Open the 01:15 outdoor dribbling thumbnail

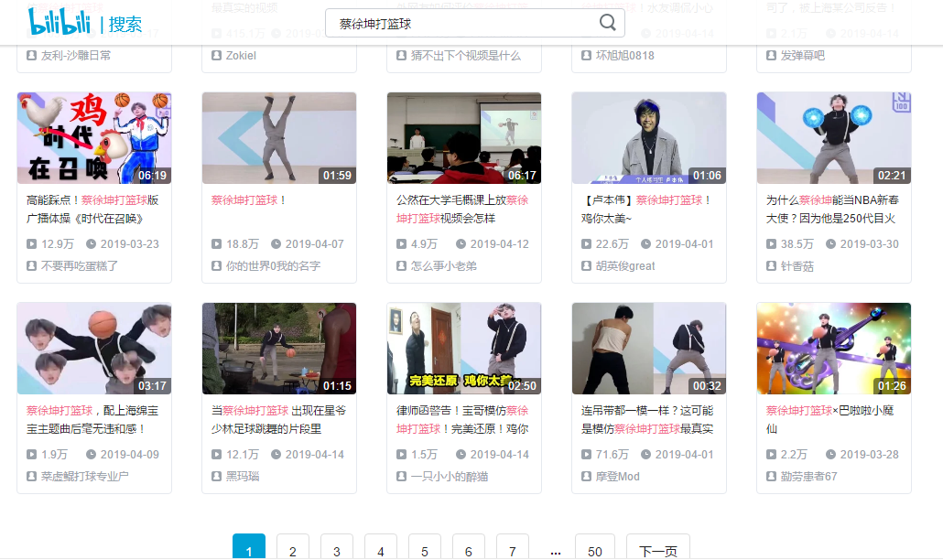coord(279,349)
